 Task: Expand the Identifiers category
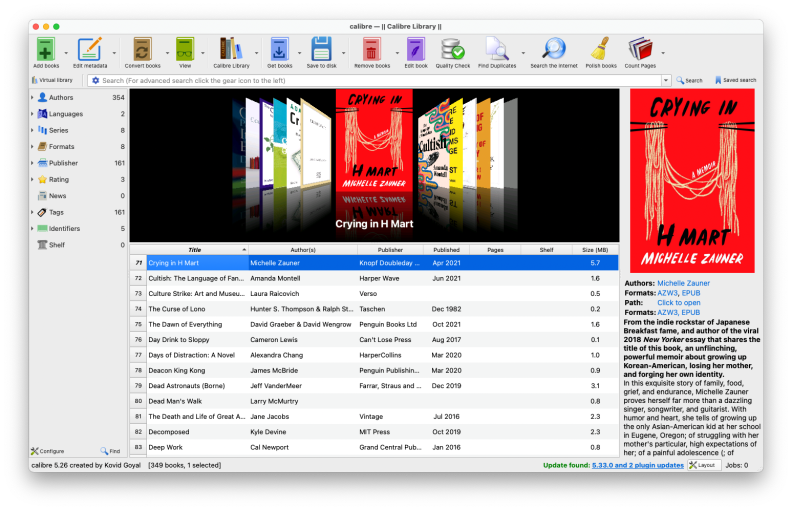coord(32,228)
